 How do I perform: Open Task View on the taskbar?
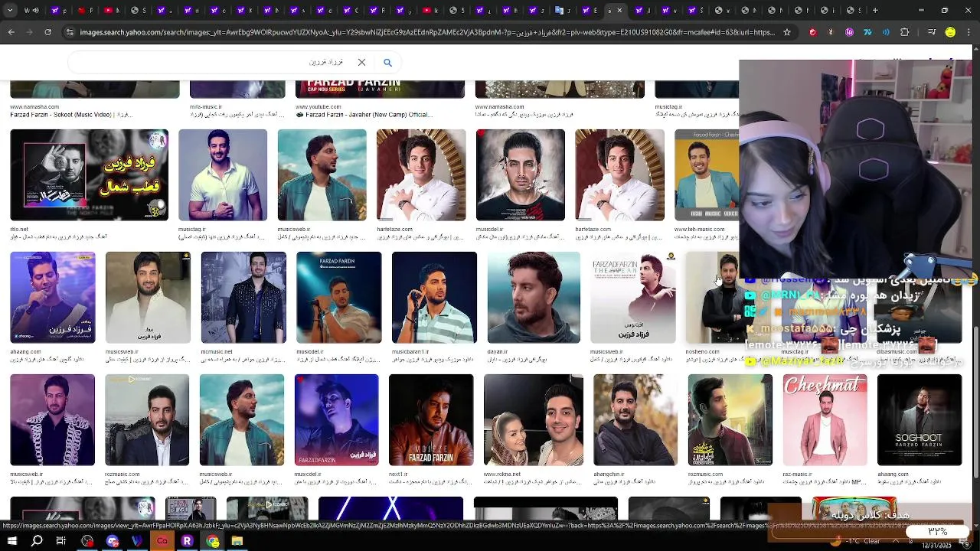[x=61, y=541]
